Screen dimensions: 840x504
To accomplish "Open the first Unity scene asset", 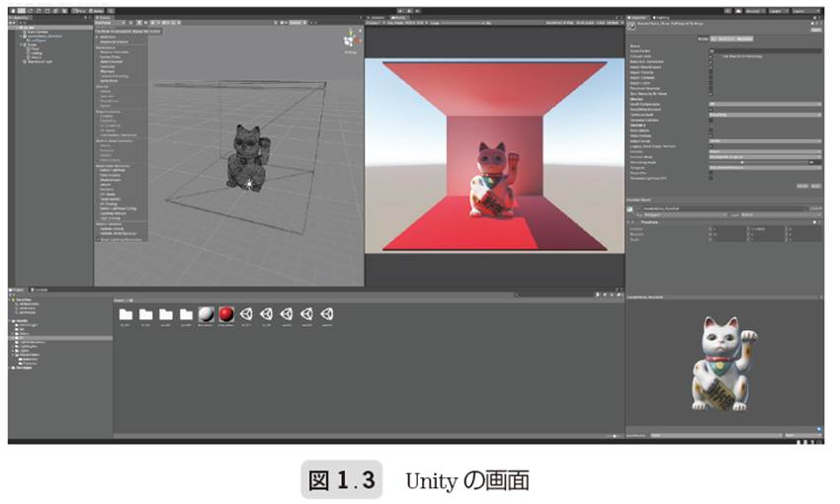I will point(246,313).
